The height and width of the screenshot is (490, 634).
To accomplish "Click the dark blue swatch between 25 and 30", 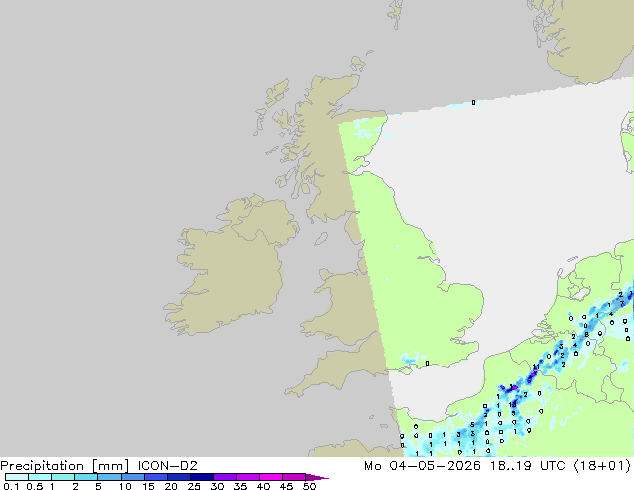I will 202,477.
